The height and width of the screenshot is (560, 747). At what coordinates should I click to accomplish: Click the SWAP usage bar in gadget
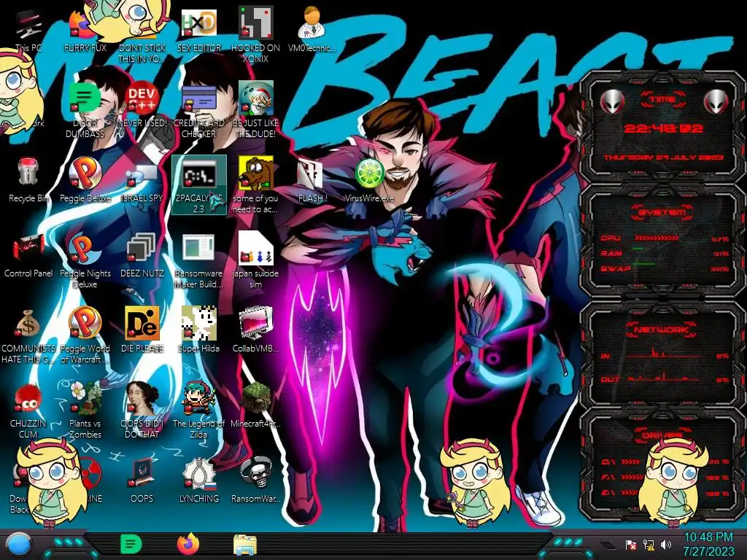[x=643, y=264]
